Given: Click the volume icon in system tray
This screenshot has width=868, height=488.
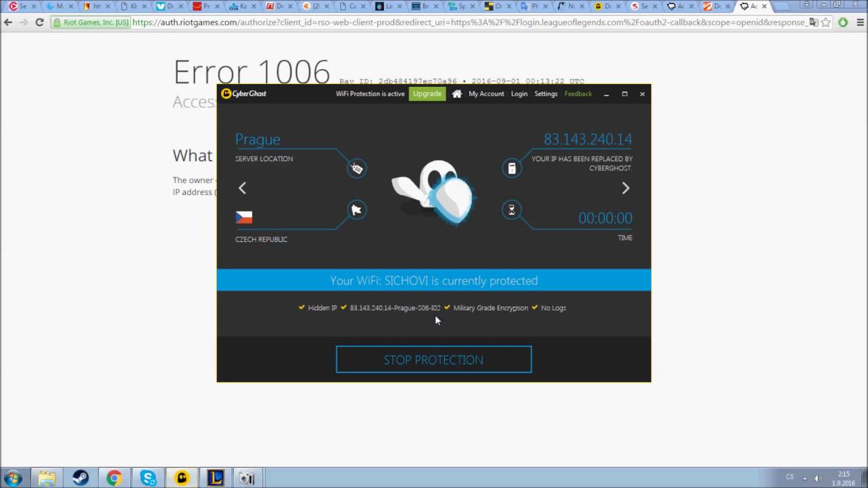Looking at the screenshot, I should click(x=818, y=478).
